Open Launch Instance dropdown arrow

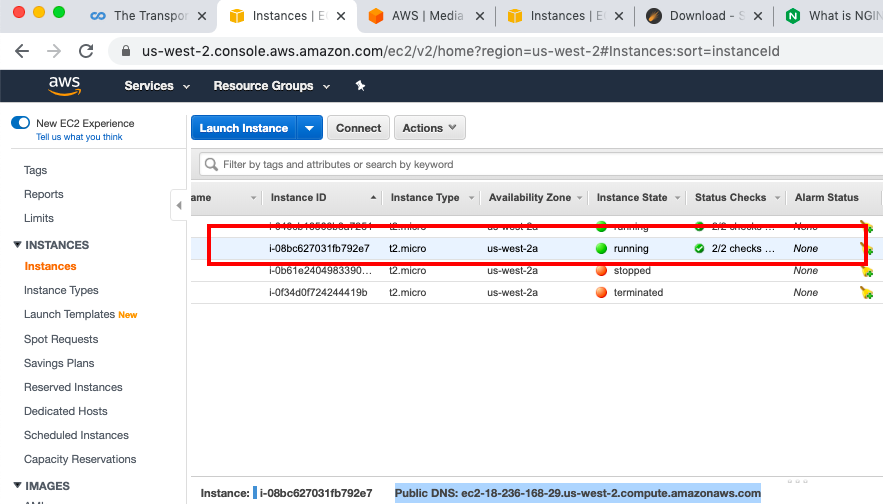point(309,128)
